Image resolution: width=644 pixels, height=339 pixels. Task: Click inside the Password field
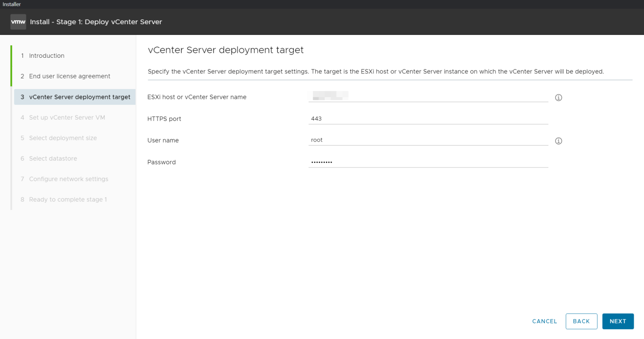pyautogui.click(x=428, y=161)
